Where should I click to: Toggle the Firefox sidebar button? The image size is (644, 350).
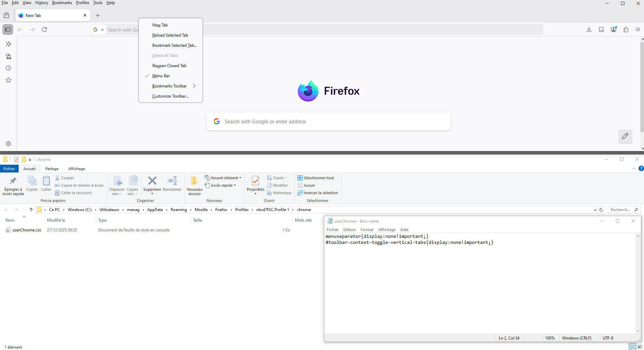coord(8,29)
